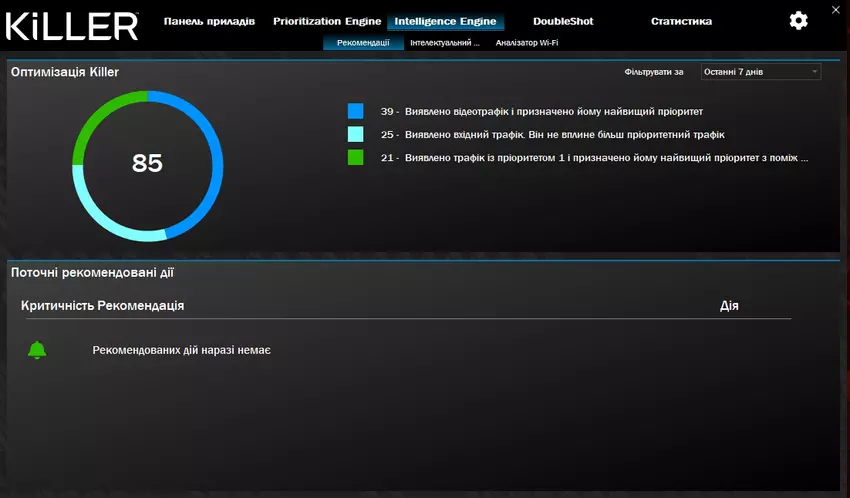Click the score 85 inside the donut chart
This screenshot has width=850, height=498.
click(x=147, y=163)
